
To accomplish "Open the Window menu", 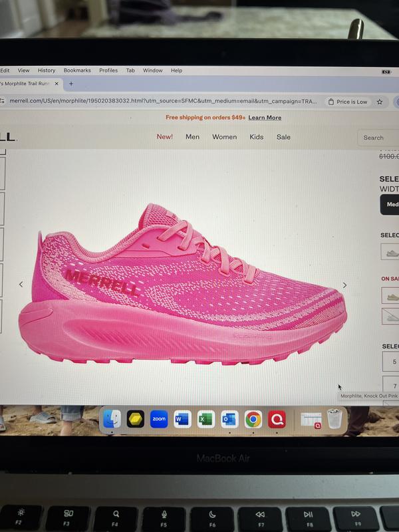I will (153, 70).
